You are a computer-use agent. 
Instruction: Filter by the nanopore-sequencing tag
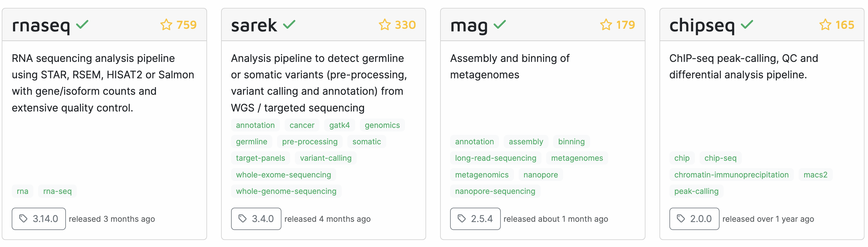(495, 191)
